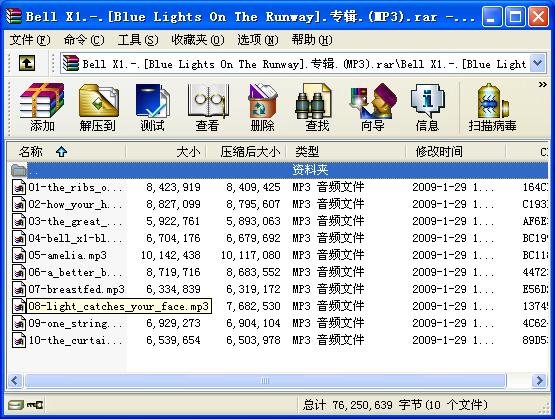Sort by the 类型 column header

click(346, 152)
